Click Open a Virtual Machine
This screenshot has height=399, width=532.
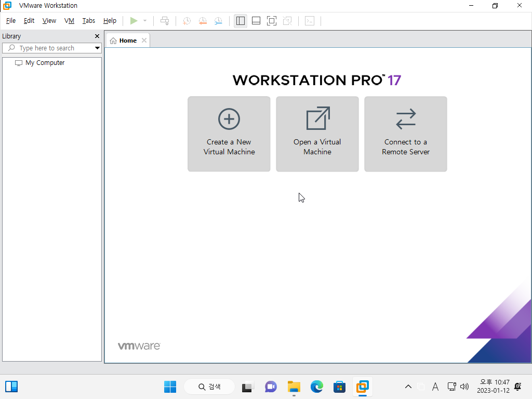pyautogui.click(x=317, y=134)
